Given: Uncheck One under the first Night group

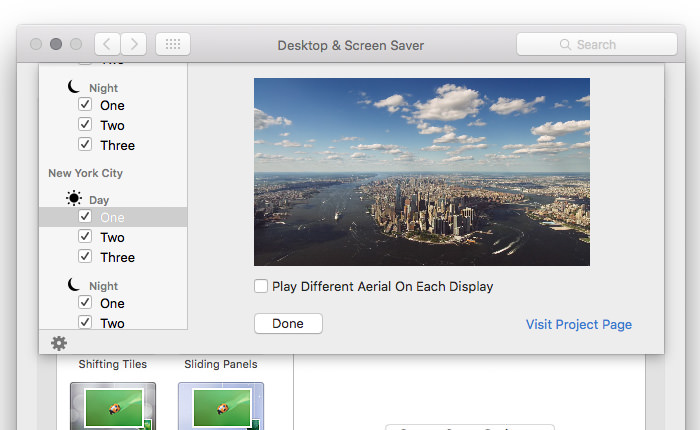Looking at the screenshot, I should click(x=85, y=104).
